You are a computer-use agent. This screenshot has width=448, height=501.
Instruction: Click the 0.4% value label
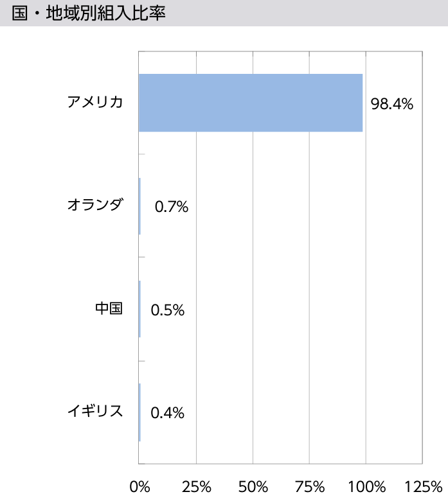pyautogui.click(x=168, y=412)
